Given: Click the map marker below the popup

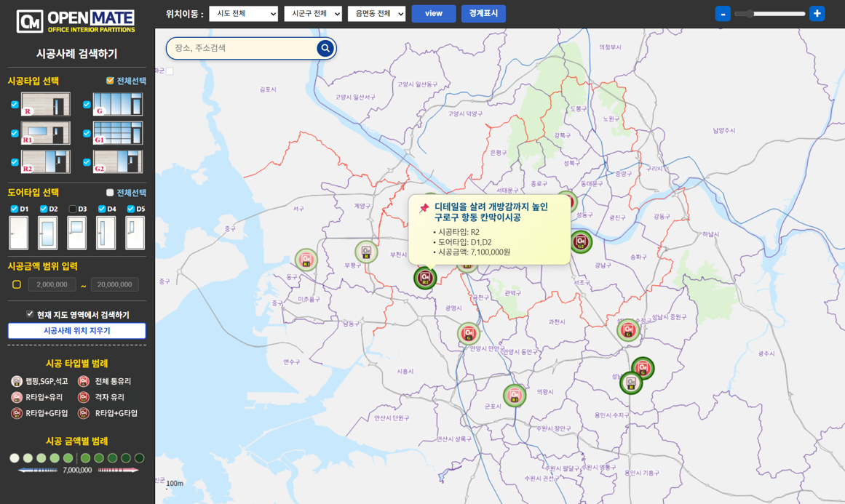Looking at the screenshot, I should [x=425, y=278].
